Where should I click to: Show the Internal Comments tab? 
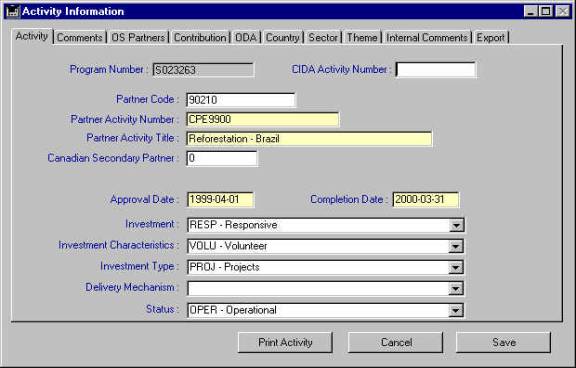pos(427,37)
